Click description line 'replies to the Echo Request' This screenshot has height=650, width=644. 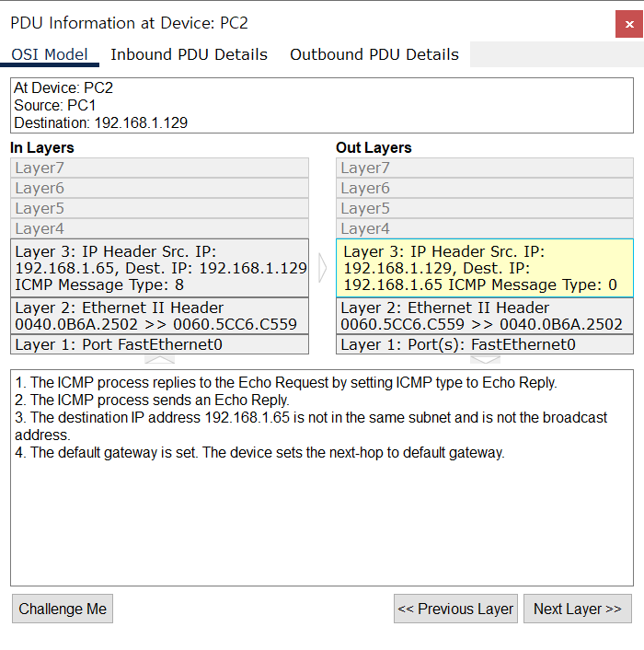(x=286, y=382)
